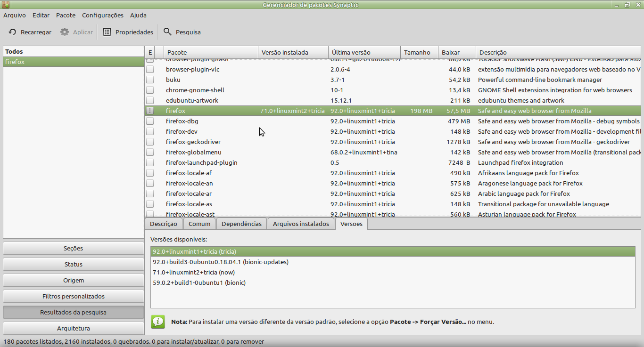Click the Resultados da pesquisa button

tap(74, 312)
